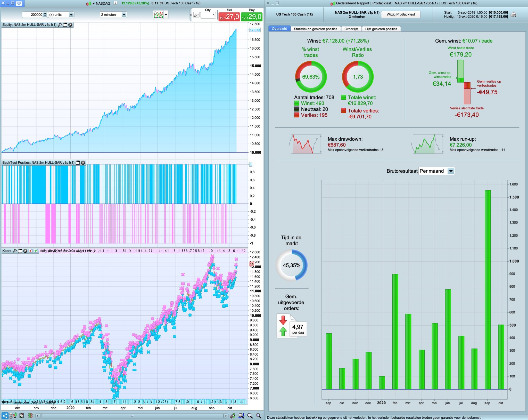The image size is (528, 420).
Task: Expand the Brutoresultaat Per maand dropdown
Action: pos(451,171)
